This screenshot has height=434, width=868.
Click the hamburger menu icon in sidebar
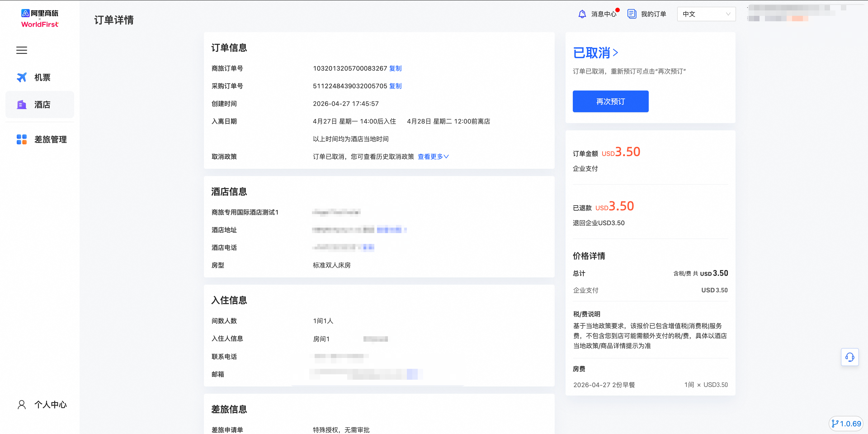click(x=21, y=50)
